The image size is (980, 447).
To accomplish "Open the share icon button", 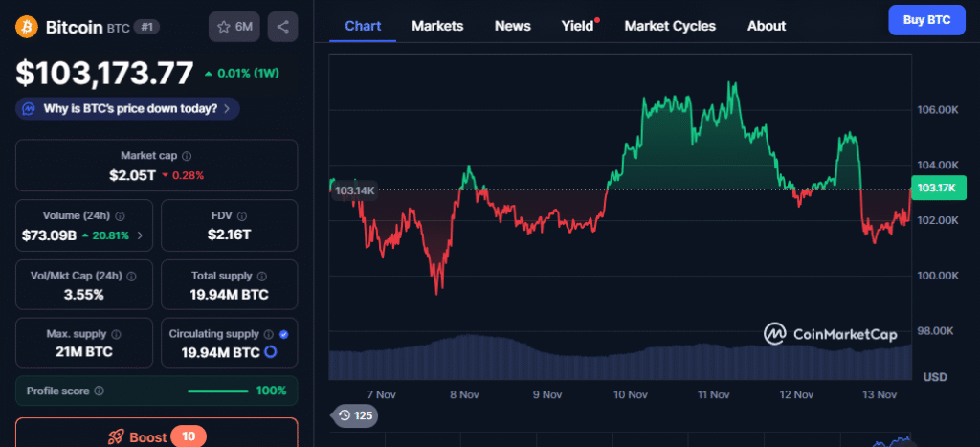I will coord(282,27).
